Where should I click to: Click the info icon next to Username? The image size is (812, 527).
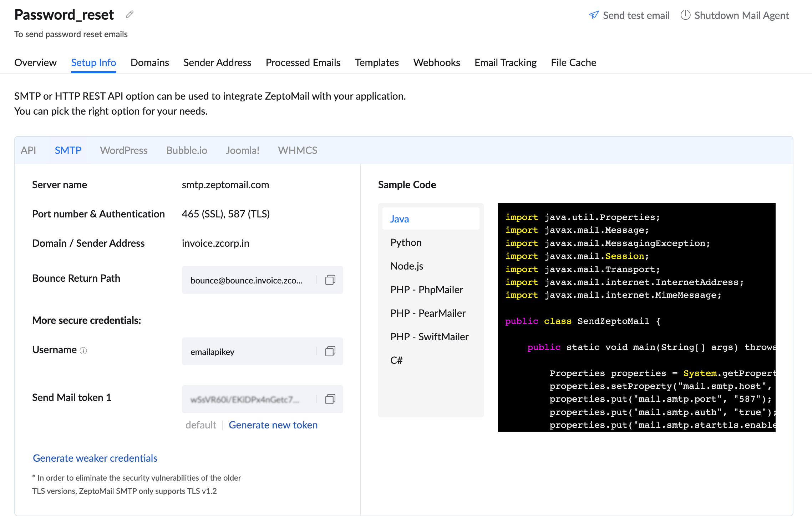pos(83,351)
